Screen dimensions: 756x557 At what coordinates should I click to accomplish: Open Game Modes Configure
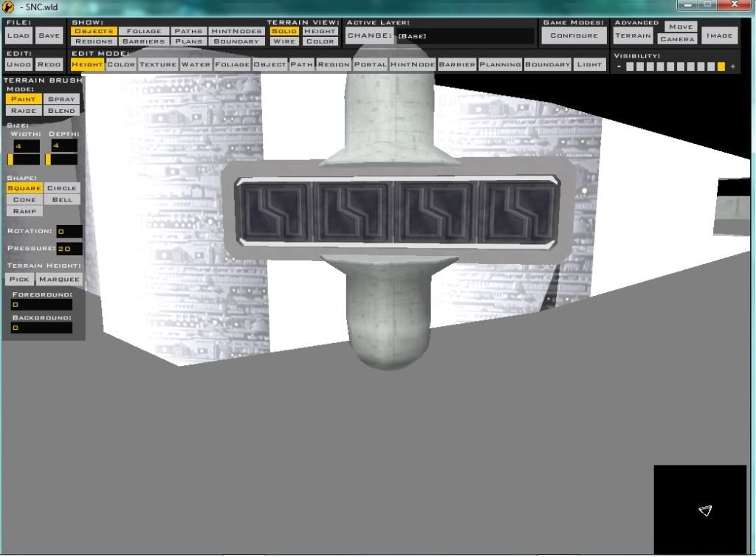pos(574,35)
